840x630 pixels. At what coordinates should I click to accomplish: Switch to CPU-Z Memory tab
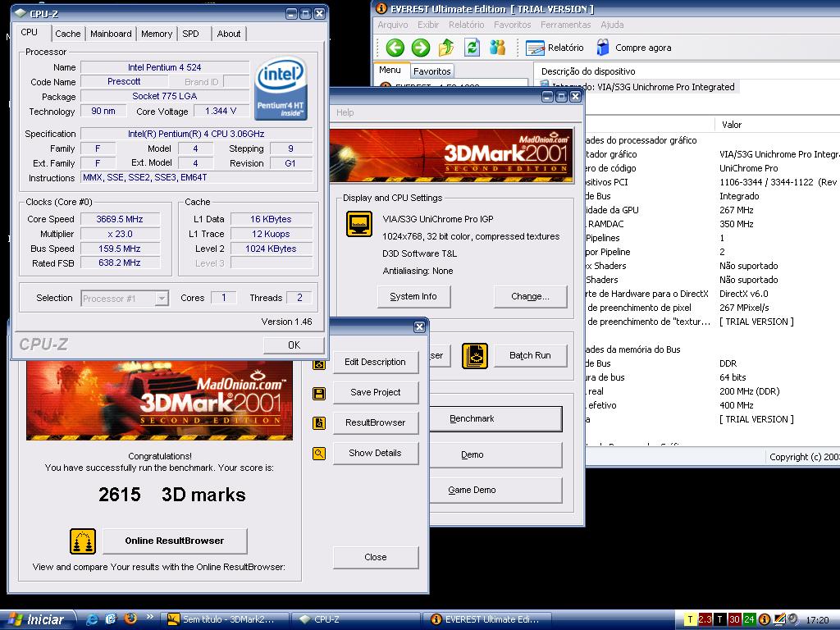pyautogui.click(x=157, y=34)
